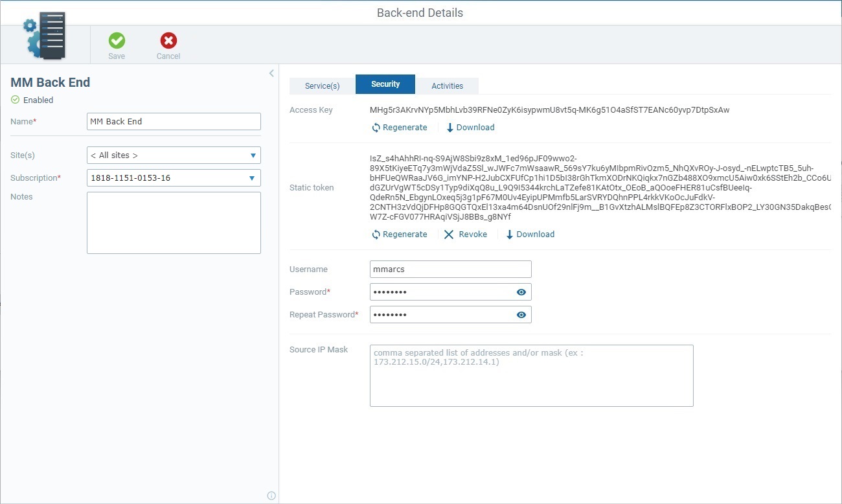The width and height of the screenshot is (842, 504).
Task: Switch to the Service(s) tab
Action: (321, 84)
